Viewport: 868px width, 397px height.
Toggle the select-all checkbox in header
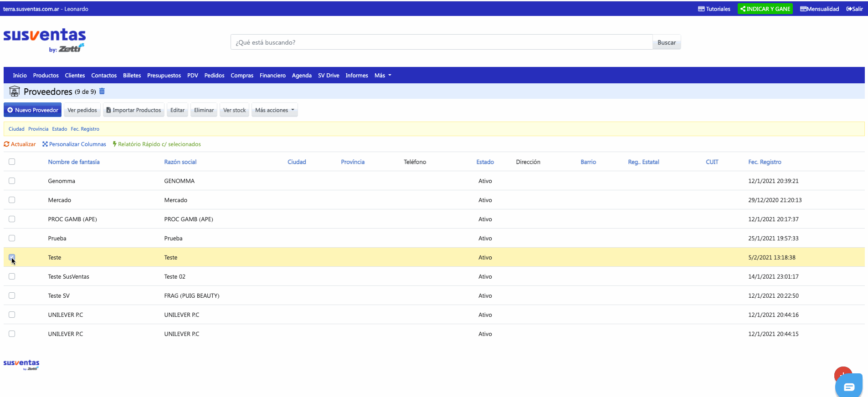tap(12, 162)
